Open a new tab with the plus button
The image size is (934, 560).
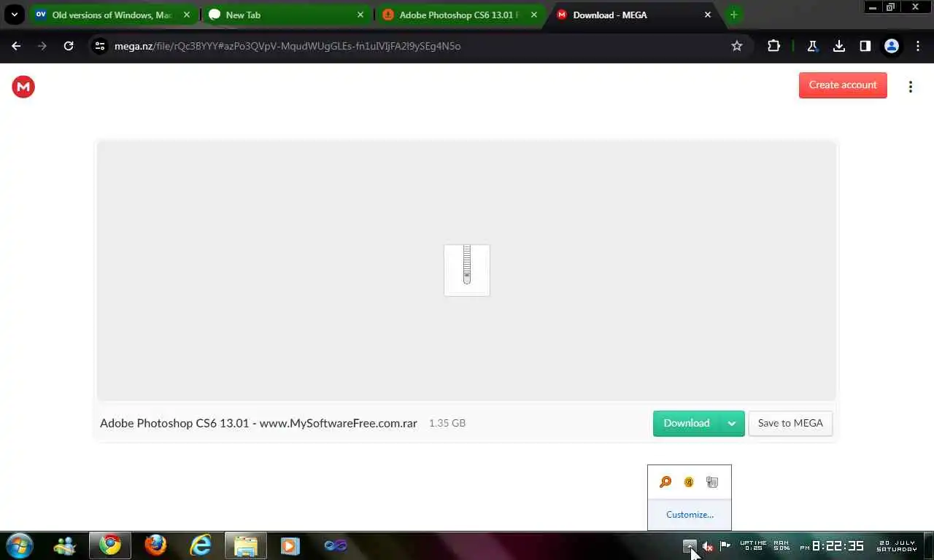734,15
